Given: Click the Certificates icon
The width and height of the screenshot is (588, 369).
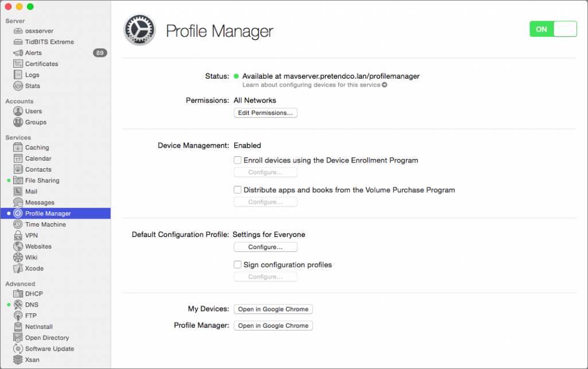Looking at the screenshot, I should click(18, 64).
